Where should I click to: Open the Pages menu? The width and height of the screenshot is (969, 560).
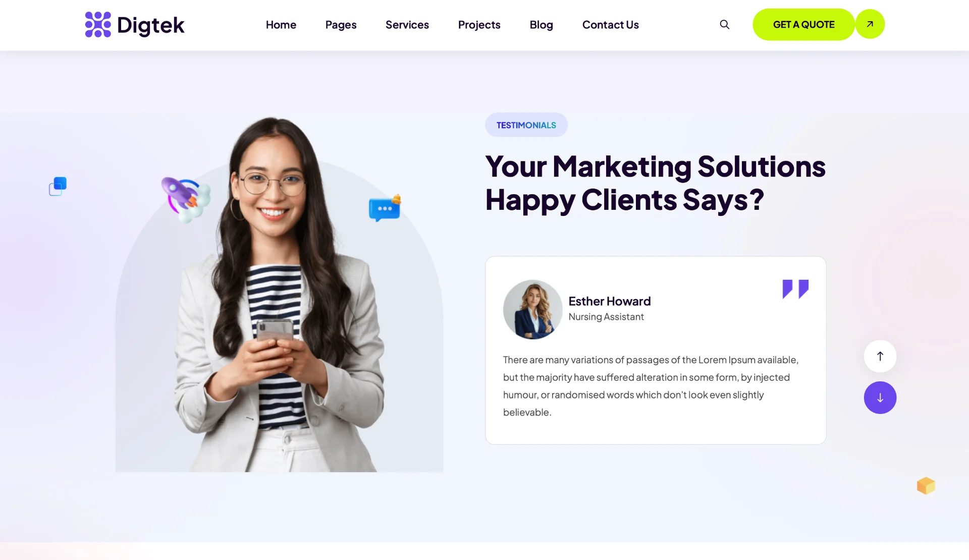pyautogui.click(x=341, y=25)
